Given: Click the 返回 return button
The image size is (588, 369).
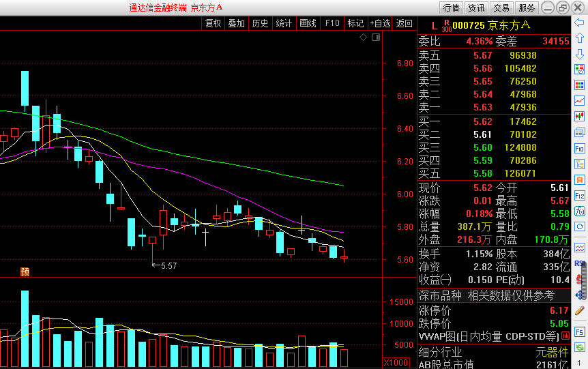Looking at the screenshot, I should click(405, 23).
